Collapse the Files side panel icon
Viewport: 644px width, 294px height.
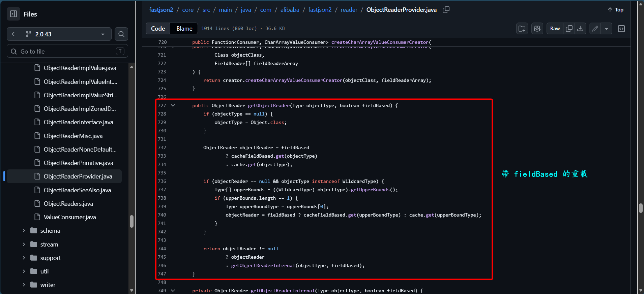coord(13,14)
